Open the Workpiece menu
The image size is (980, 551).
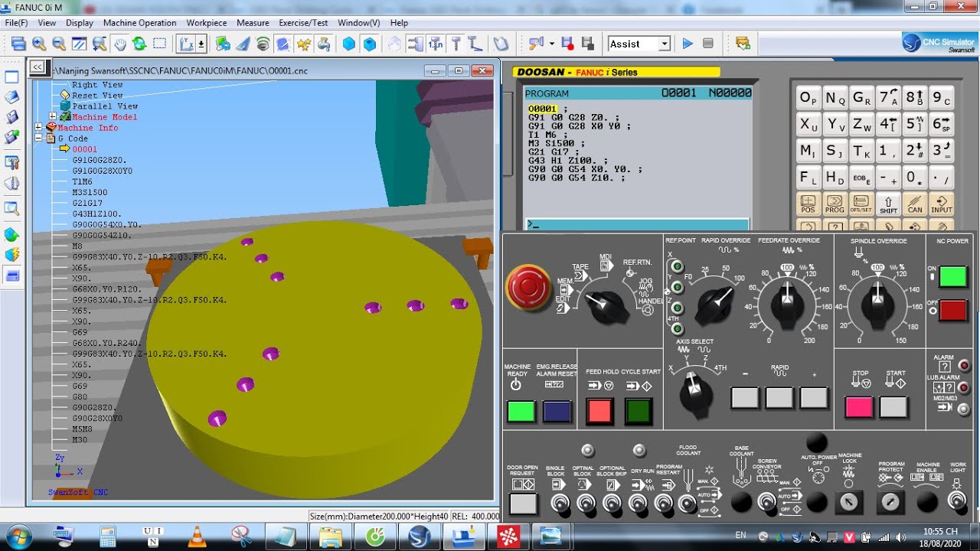(207, 23)
